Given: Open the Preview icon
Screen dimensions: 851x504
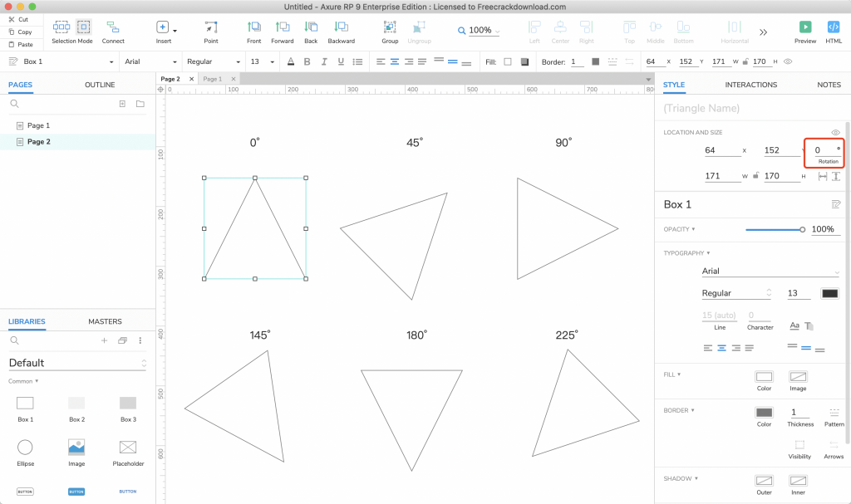Looking at the screenshot, I should 804,27.
